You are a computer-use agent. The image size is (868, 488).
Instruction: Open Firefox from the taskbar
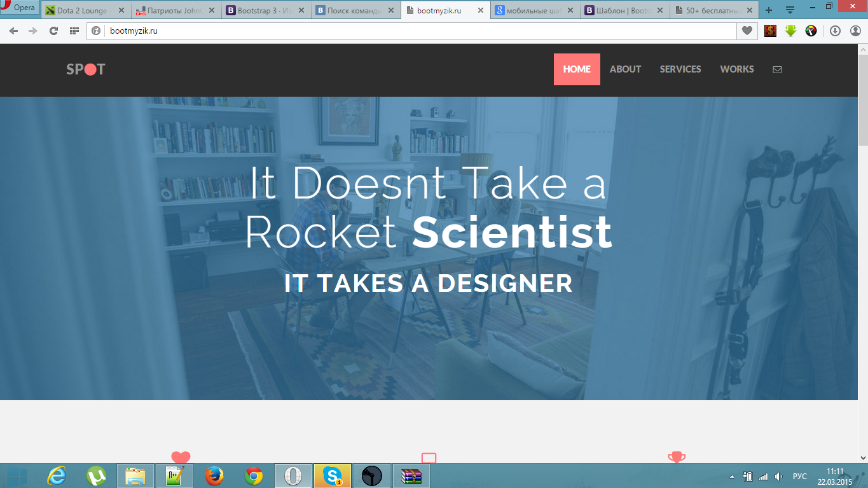click(x=214, y=476)
